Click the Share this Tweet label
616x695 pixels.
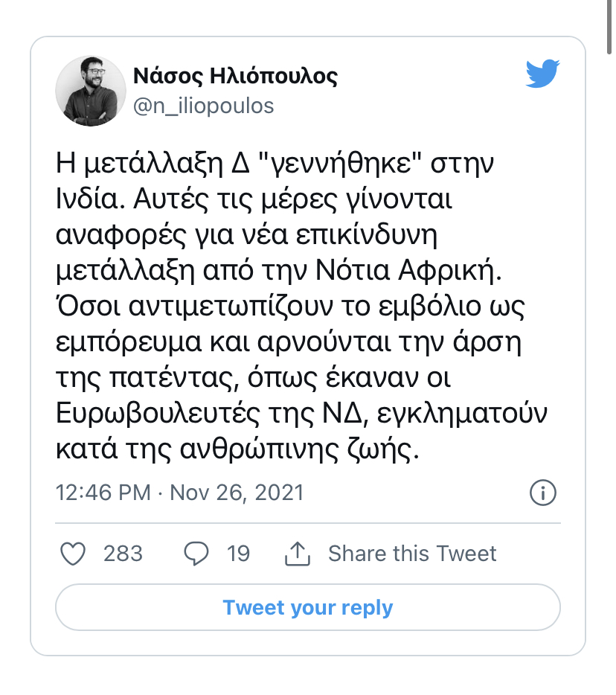[x=412, y=554]
